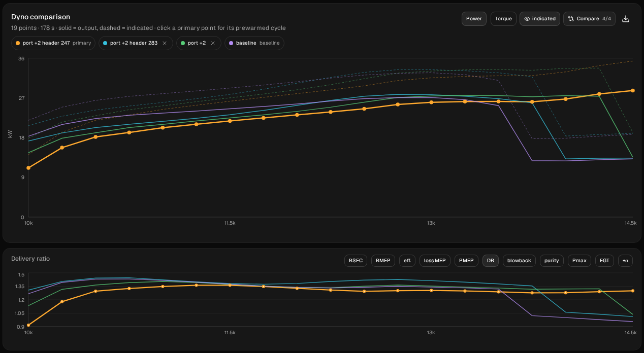Click the primary power point at 14.5k
This screenshot has width=644, height=353.
(632, 91)
